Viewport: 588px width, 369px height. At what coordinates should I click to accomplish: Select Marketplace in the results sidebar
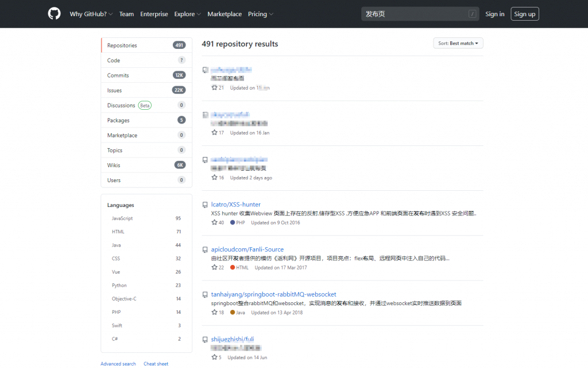pyautogui.click(x=146, y=135)
